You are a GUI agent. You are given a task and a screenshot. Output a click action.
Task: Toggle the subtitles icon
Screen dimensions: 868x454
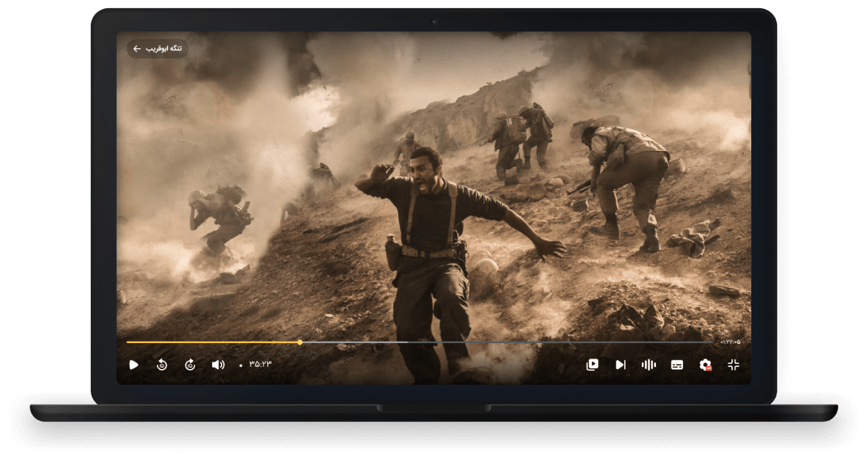click(x=677, y=365)
